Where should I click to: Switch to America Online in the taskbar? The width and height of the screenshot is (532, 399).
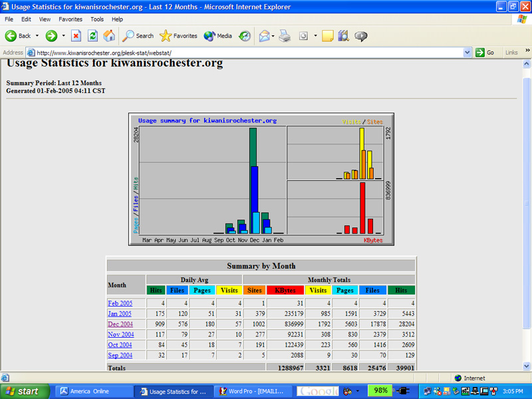pyautogui.click(x=94, y=391)
